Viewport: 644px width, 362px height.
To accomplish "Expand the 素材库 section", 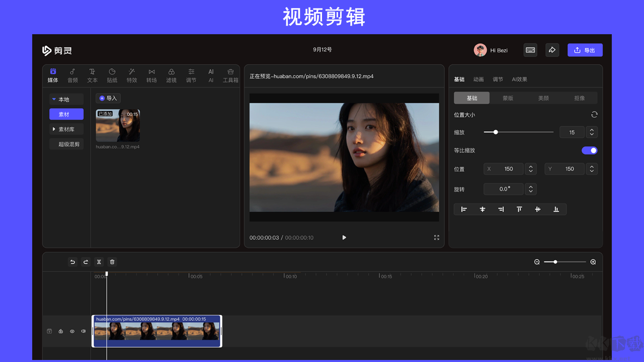I will [x=66, y=129].
